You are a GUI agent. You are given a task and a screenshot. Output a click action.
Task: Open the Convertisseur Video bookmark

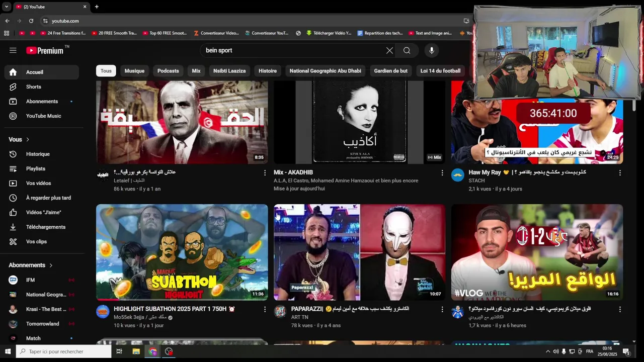216,33
